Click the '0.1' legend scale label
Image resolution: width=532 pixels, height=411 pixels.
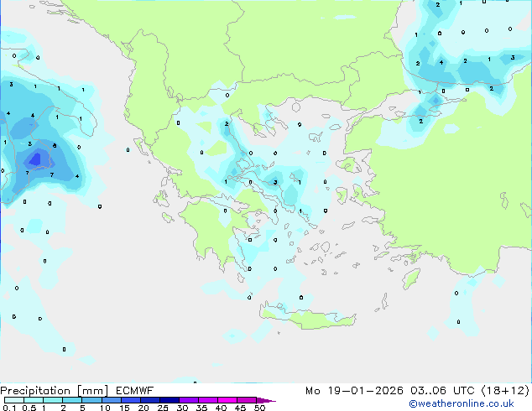[x=9, y=408]
